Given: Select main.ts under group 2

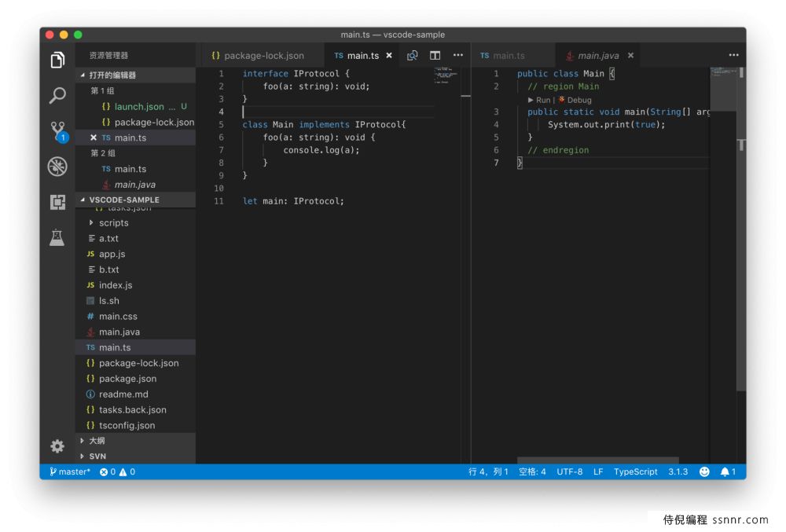Looking at the screenshot, I should 135,169.
